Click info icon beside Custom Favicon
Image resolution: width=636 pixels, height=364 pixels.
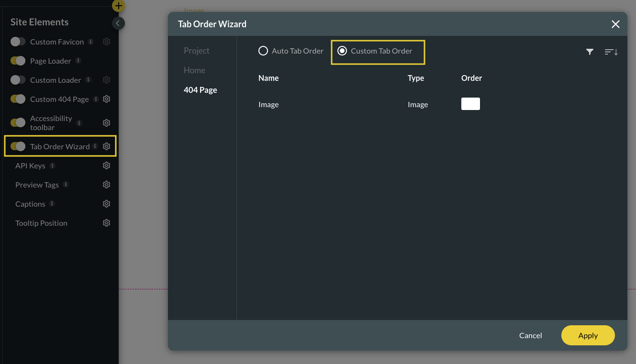(90, 42)
